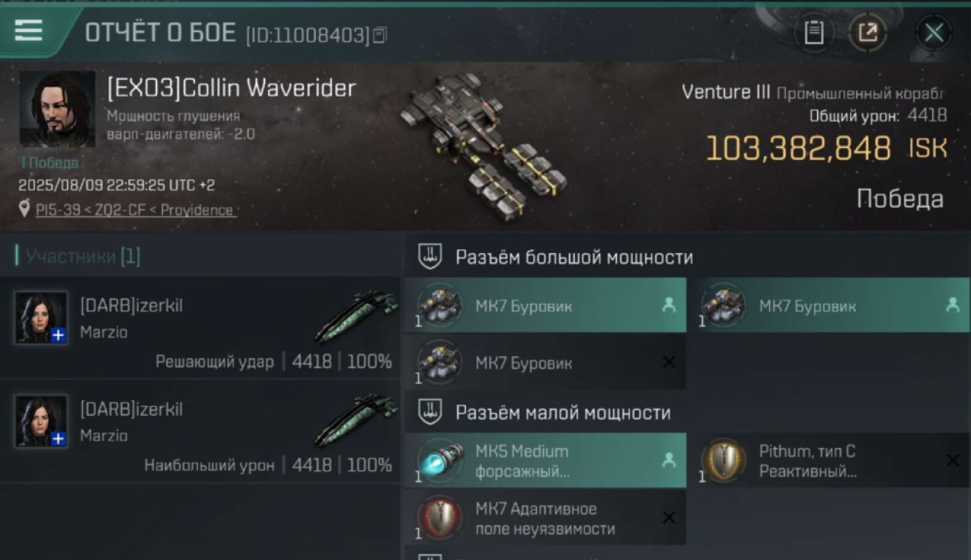971x560 pixels.
Task: Add izerkil via plus icon in top damage row
Action: click(x=58, y=439)
